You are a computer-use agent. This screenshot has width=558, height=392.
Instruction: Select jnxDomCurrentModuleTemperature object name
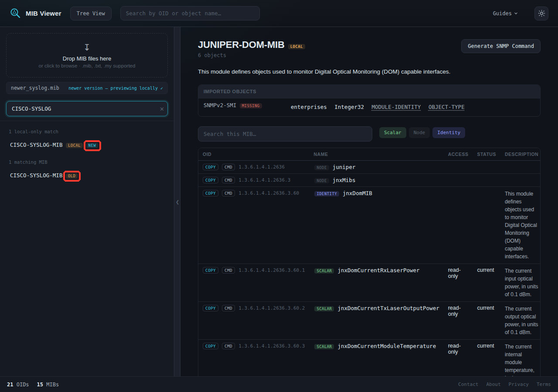click(387, 346)
